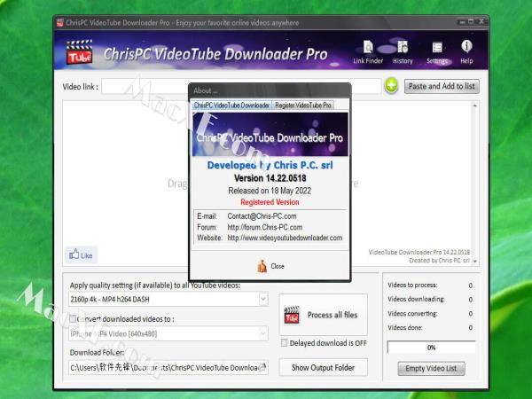Toggle Delayed download checkbox
This screenshot has height=399, width=532.
pos(284,342)
